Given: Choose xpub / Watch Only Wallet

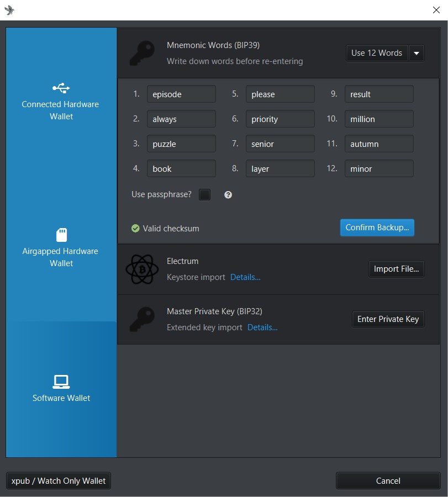Looking at the screenshot, I should [x=59, y=481].
